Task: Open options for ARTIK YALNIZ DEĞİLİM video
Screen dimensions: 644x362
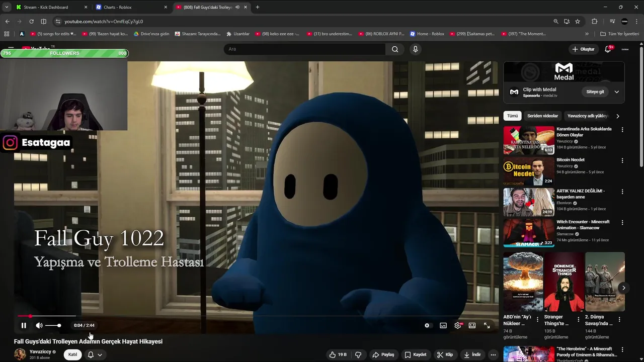Action: pos(622,192)
